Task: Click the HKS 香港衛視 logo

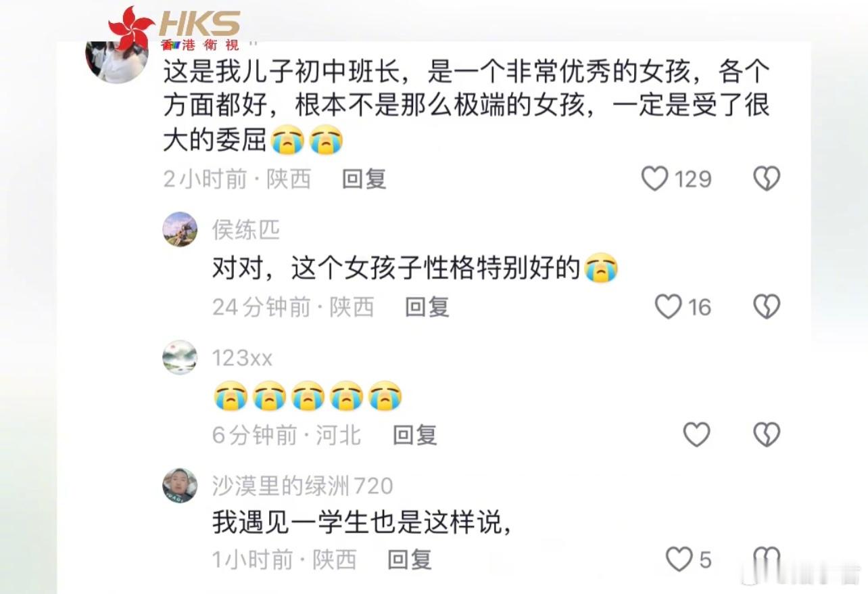Action: (x=174, y=28)
